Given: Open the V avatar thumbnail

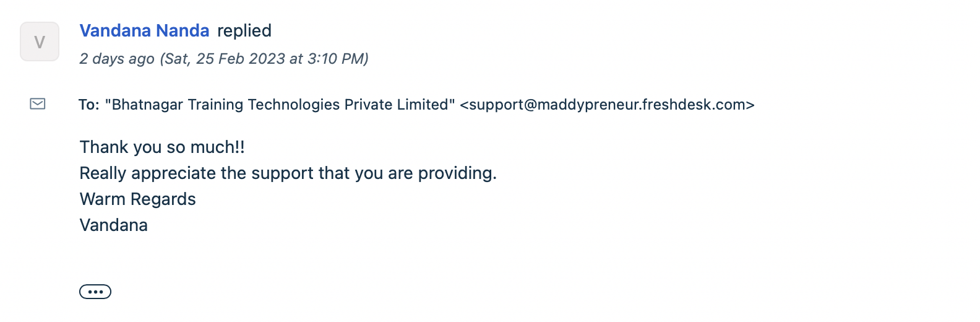Looking at the screenshot, I should pyautogui.click(x=40, y=42).
